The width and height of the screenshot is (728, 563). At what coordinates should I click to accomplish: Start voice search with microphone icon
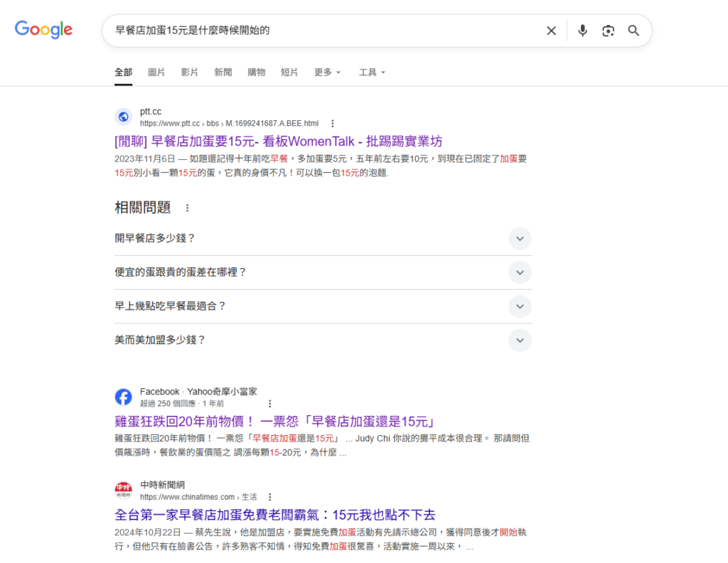click(582, 31)
